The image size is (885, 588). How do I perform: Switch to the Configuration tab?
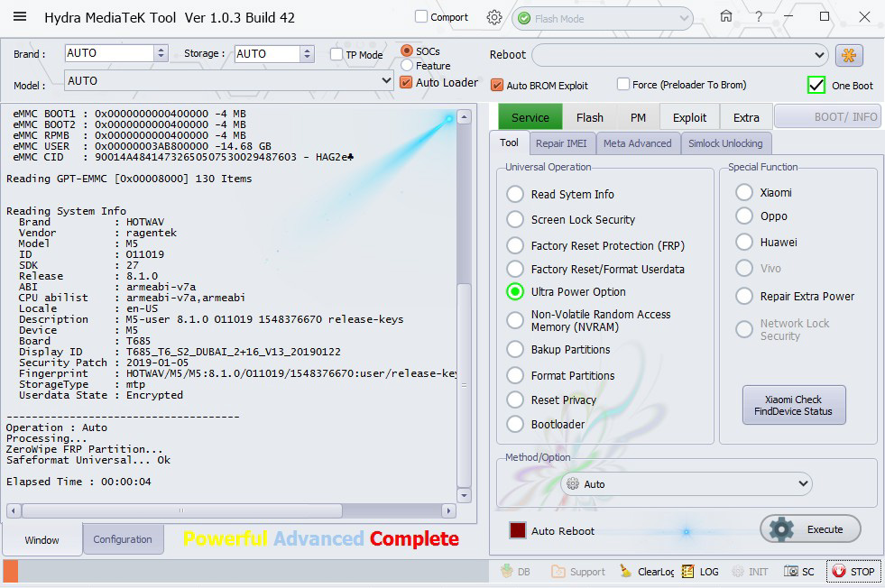pyautogui.click(x=123, y=539)
